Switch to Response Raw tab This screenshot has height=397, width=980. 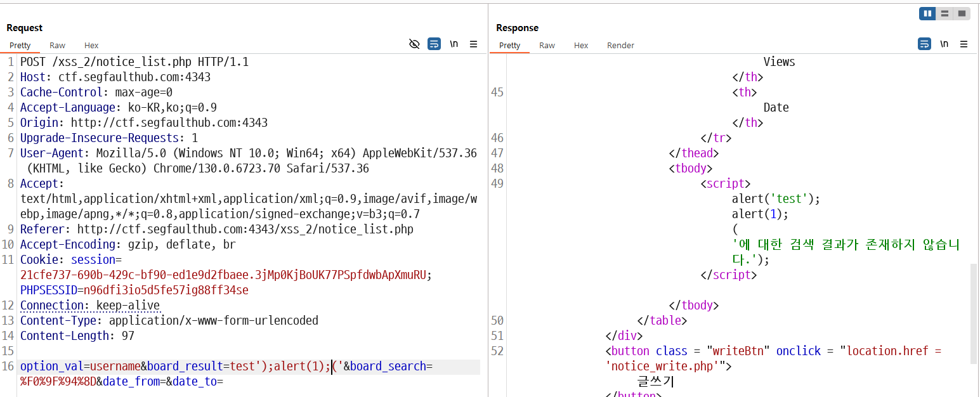click(x=547, y=45)
